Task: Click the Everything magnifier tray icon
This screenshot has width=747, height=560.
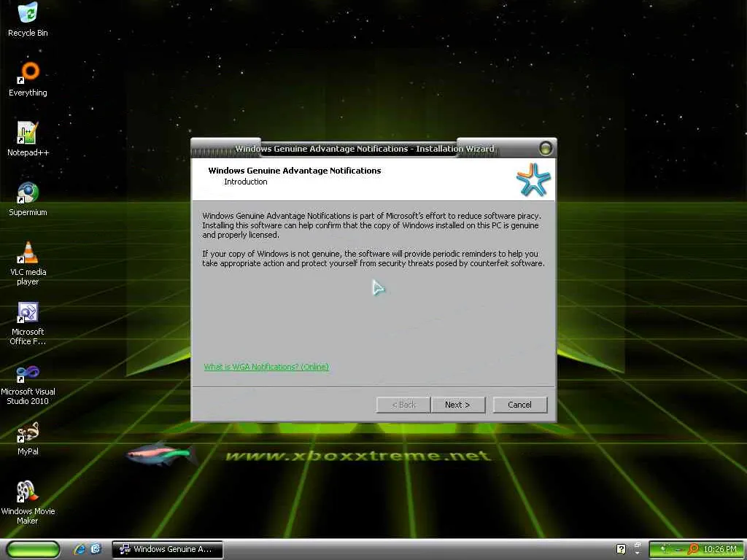Action: pyautogui.click(x=693, y=549)
